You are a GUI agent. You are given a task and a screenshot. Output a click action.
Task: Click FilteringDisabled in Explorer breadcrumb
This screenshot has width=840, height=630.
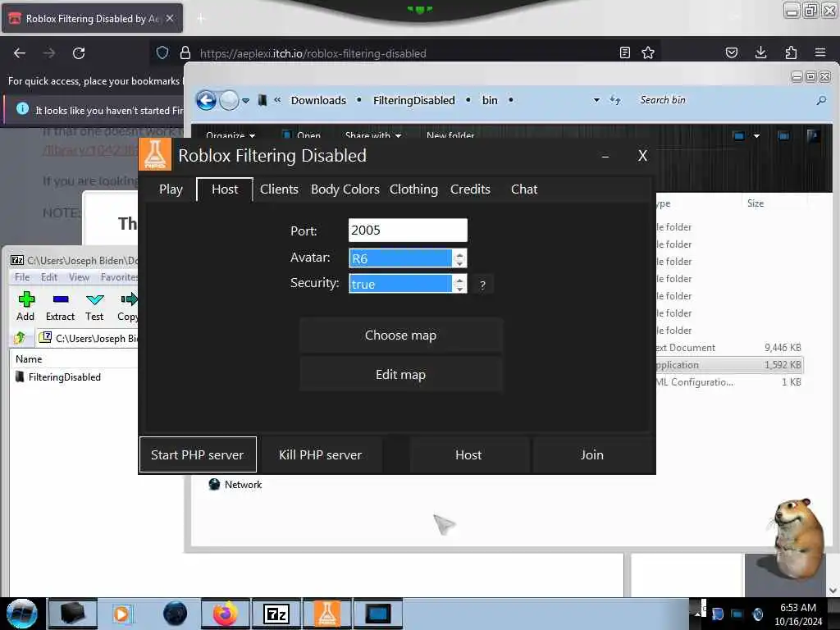point(414,100)
